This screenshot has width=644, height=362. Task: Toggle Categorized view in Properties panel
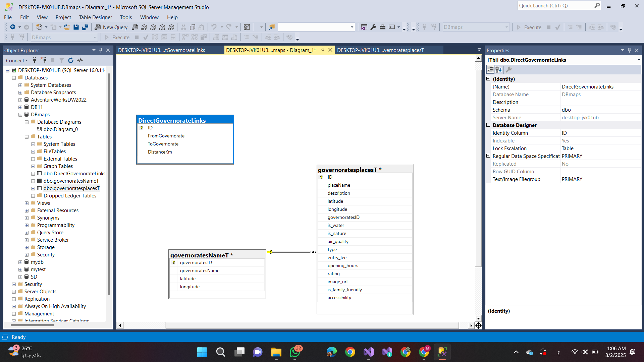[490, 69]
